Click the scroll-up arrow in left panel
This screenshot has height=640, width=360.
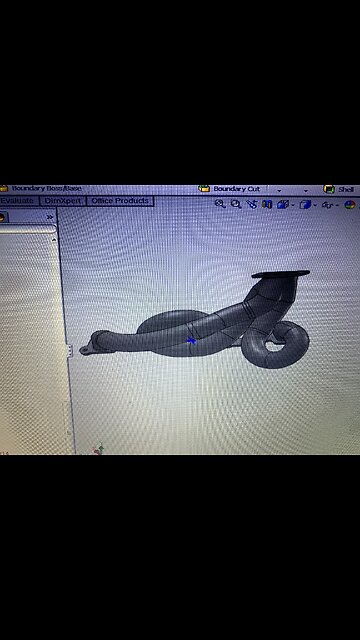53,240
